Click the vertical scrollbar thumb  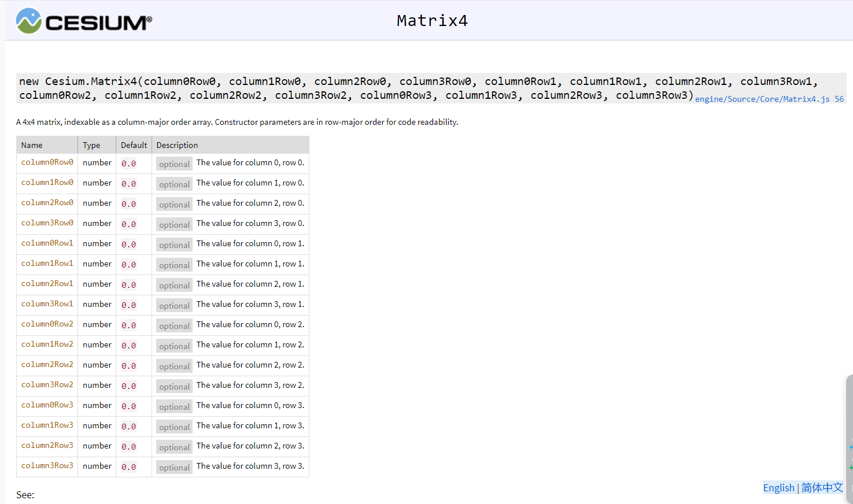pos(850,439)
